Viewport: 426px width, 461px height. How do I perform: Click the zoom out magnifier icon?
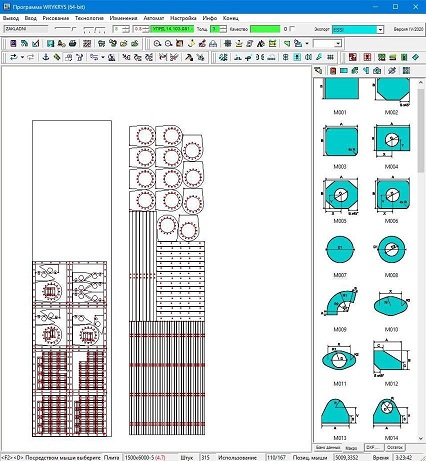tap(168, 44)
